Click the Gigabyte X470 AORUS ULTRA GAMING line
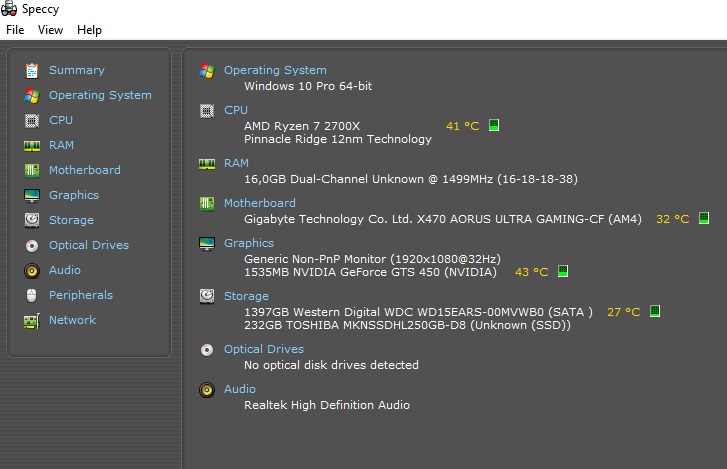Screen dimensions: 727x469 [443, 219]
